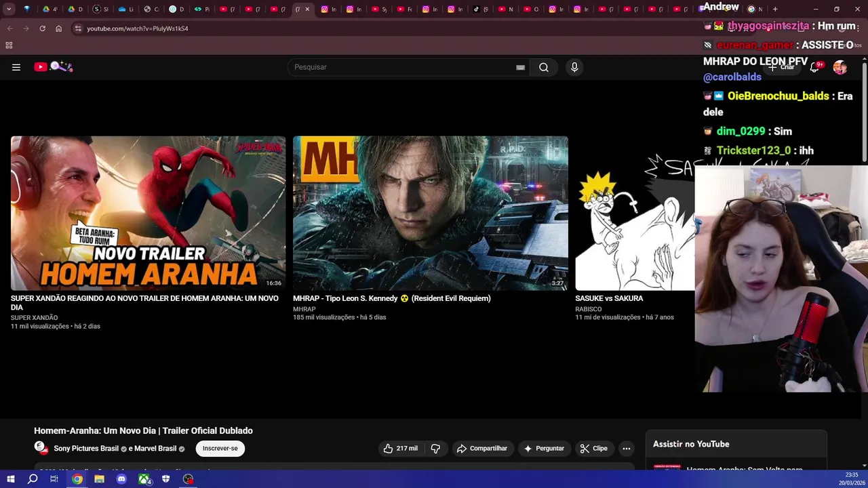Click '11 mil visualizações • há 2 dias' text

(56, 327)
